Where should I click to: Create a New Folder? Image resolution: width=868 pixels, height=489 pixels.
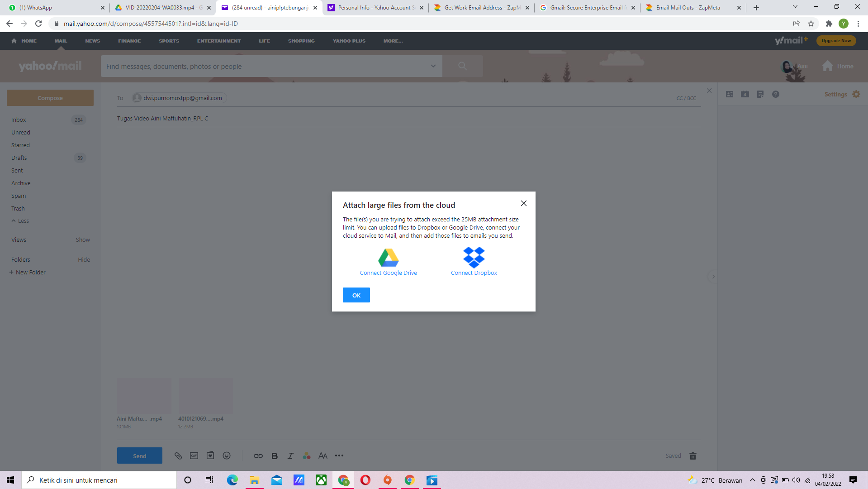coord(27,273)
